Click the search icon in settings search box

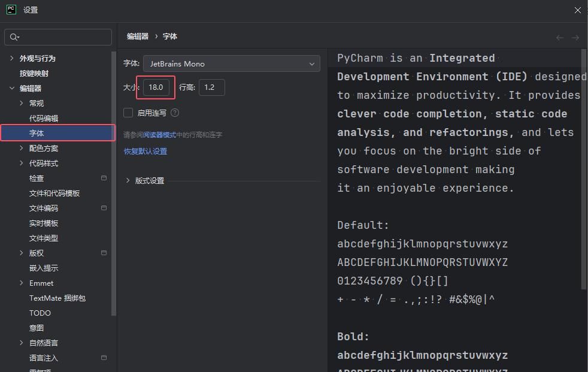pyautogui.click(x=14, y=37)
